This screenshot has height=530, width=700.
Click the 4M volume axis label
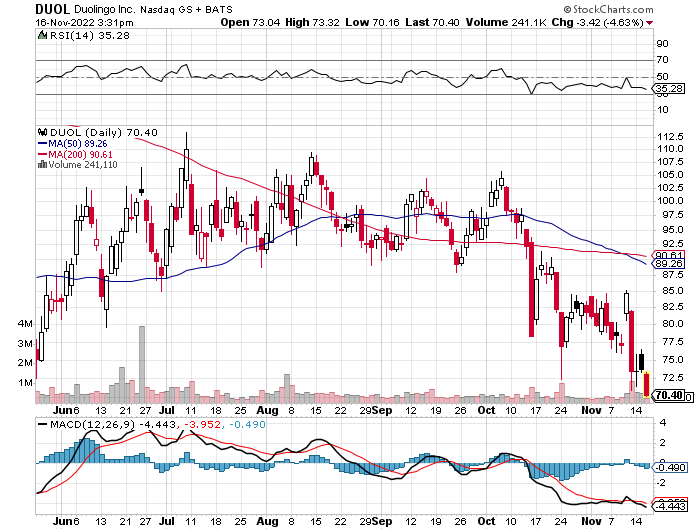pos(25,324)
